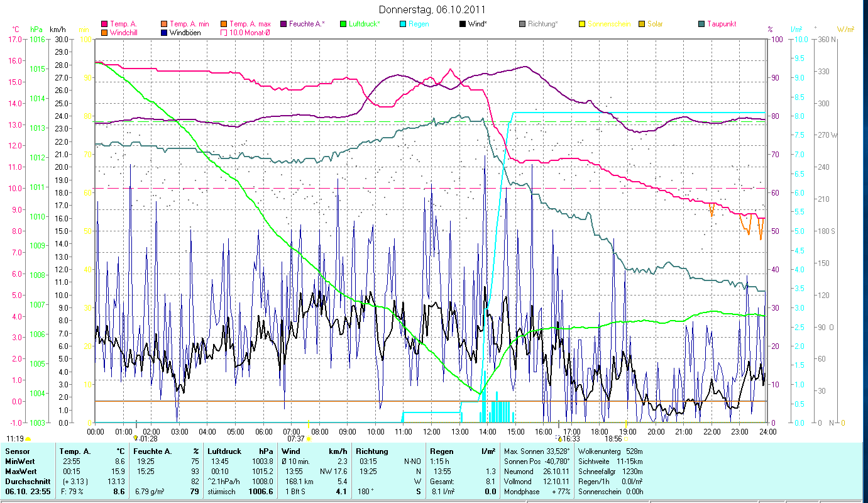Click the date title Donnerstag, 06.10.2011
This screenshot has width=868, height=503.
pos(433,9)
